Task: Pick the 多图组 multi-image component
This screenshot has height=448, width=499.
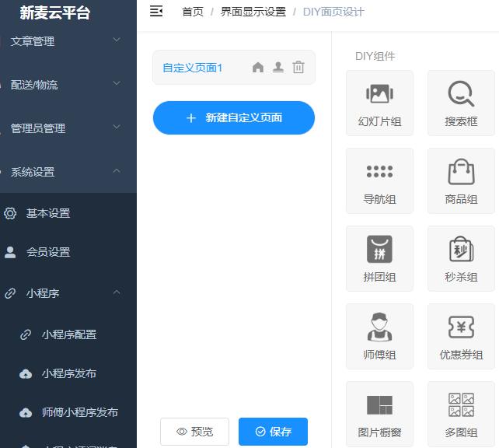Action: [x=461, y=414]
